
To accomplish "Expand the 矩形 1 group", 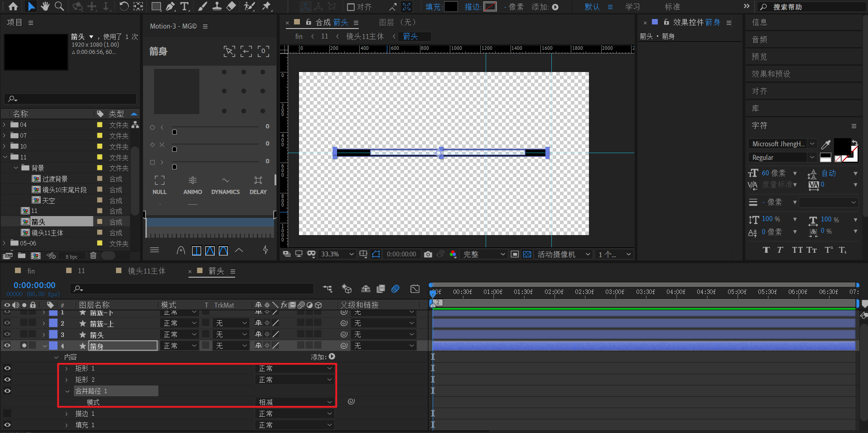I will [x=67, y=368].
